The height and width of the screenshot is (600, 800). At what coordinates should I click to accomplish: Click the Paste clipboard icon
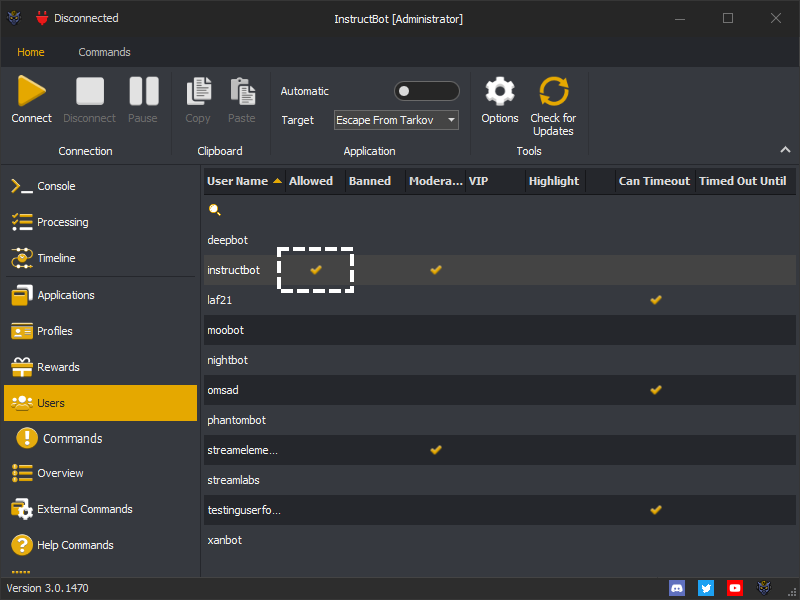coord(243,91)
